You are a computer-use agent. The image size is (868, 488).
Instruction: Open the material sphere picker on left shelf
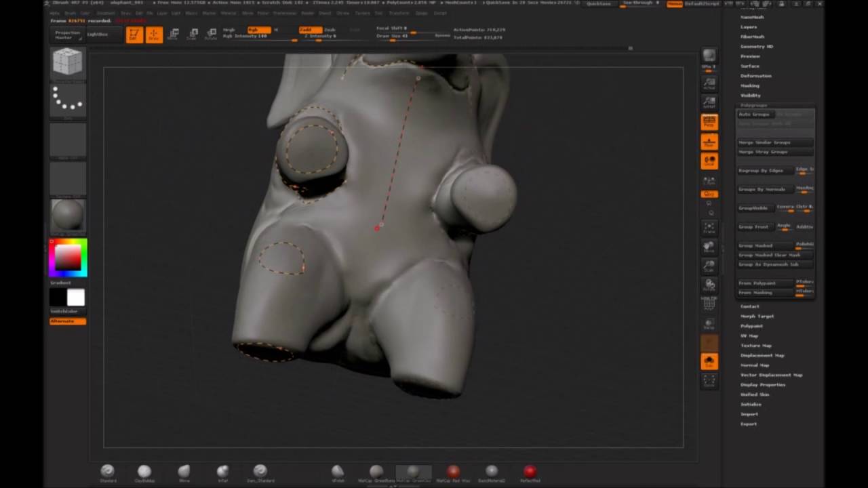[x=68, y=216]
